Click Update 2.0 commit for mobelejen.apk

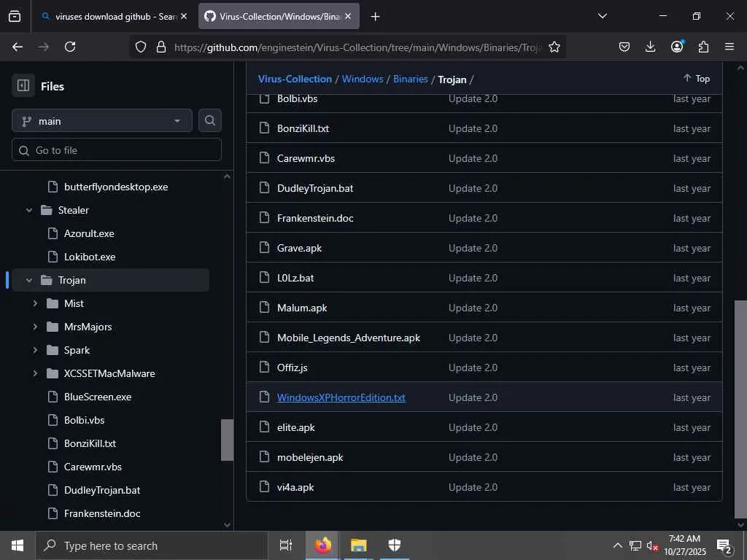(x=473, y=457)
